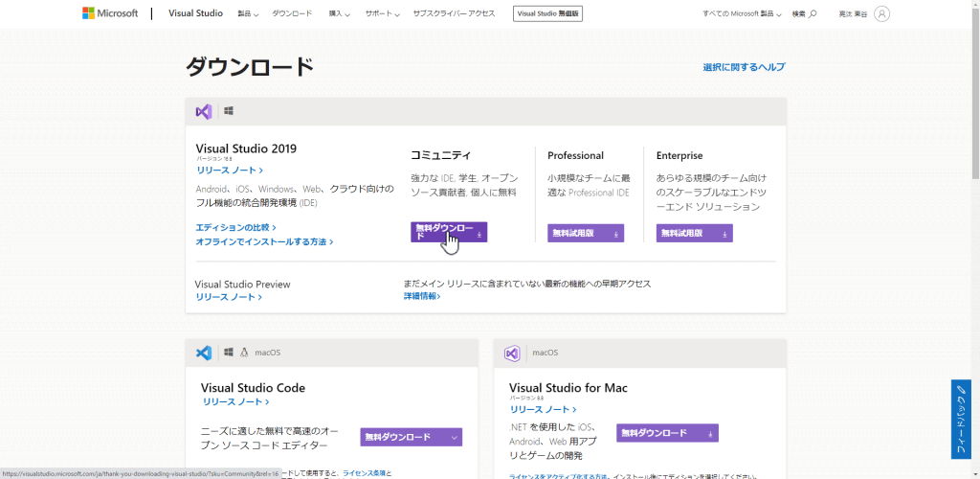The image size is (980, 479).
Task: Expand the 購入 dropdown menu
Action: point(340,13)
